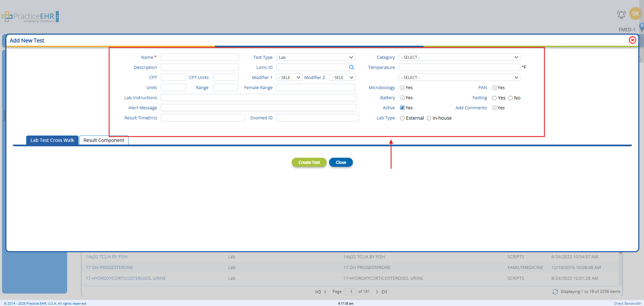Open the Modifier 1 dropdown
Image resolution: width=644 pixels, height=306 pixels.
(289, 78)
